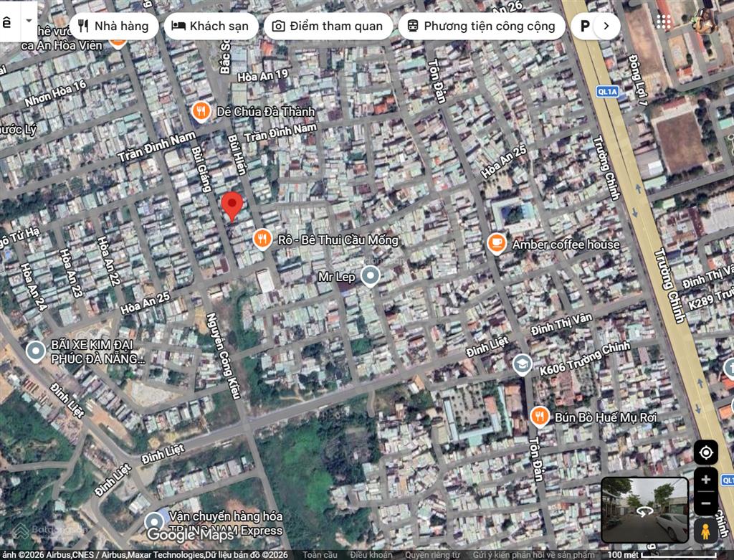Click the Nguyễn Công Kiều street label
The image size is (734, 560).
coord(224,356)
